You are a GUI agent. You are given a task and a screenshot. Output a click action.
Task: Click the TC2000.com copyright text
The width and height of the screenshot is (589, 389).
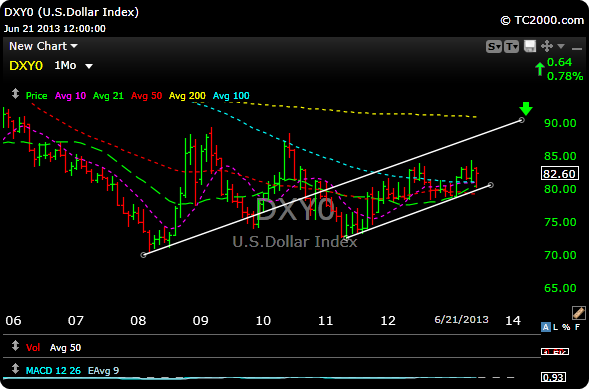[542, 20]
